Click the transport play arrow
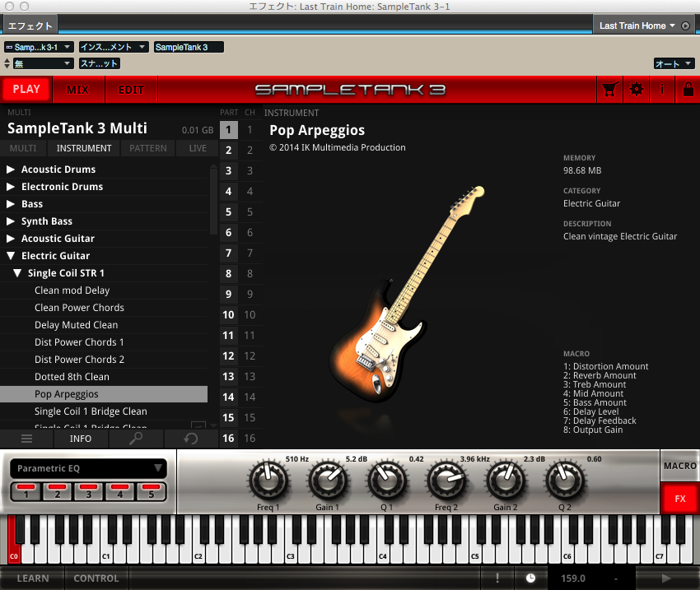This screenshot has width=700, height=590. click(x=666, y=578)
